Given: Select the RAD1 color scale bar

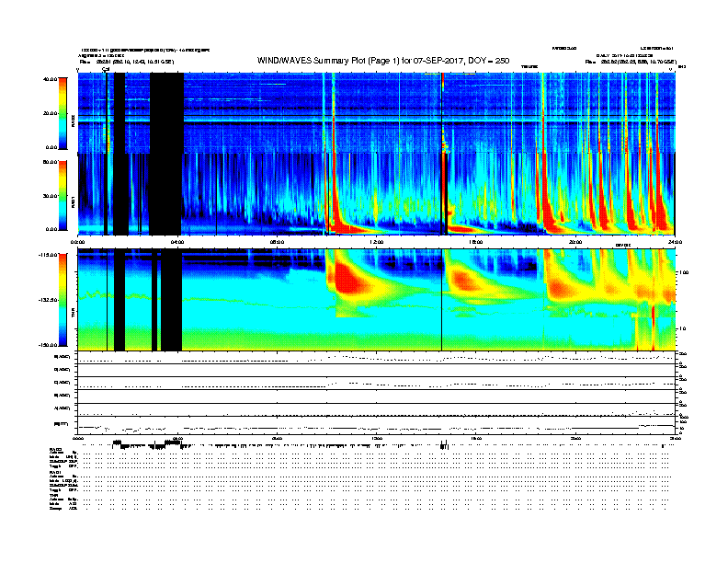Looking at the screenshot, I should (x=63, y=196).
